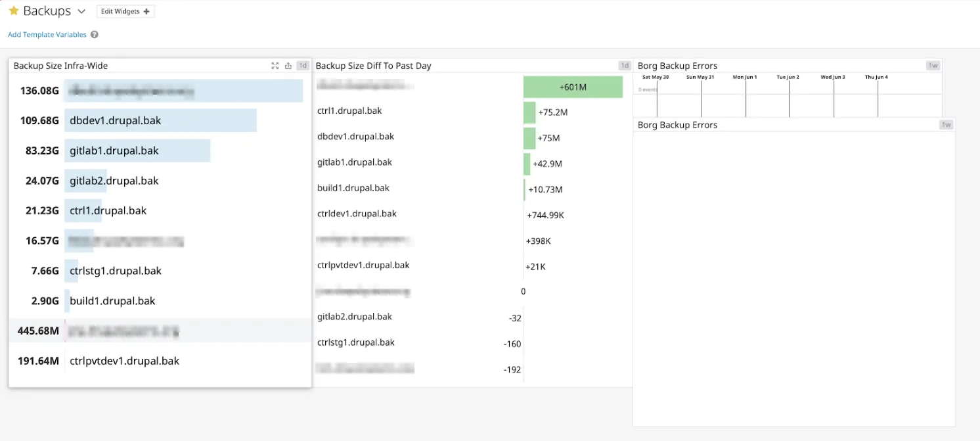
Task: Click the green +601M diff bar
Action: click(x=573, y=86)
